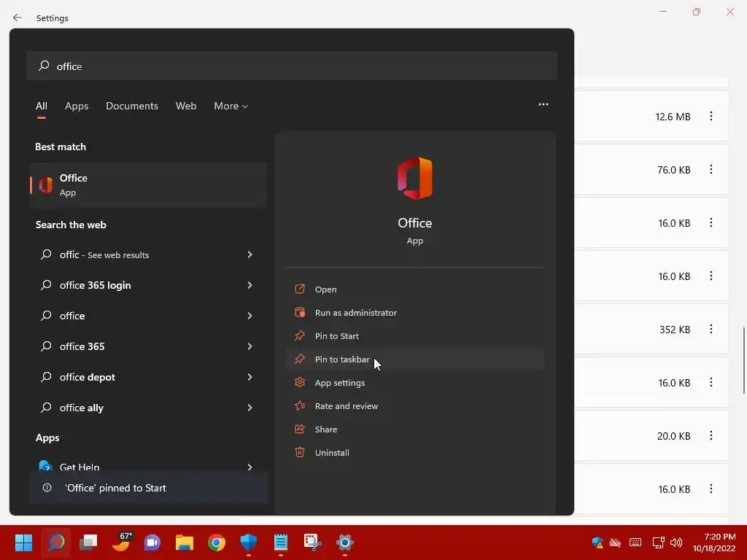This screenshot has height=560, width=747.
Task: Click the pin icon next to Pin to taskbar
Action: [300, 359]
